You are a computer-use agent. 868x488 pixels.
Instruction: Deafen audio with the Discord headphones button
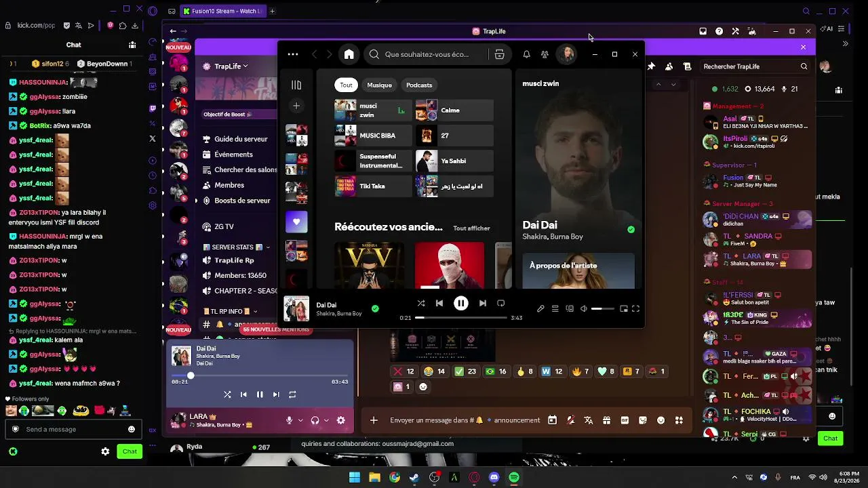pyautogui.click(x=315, y=420)
